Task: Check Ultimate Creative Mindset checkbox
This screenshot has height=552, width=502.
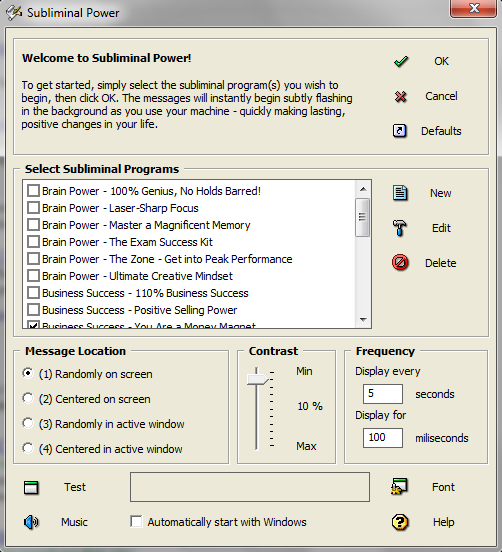Action: [x=33, y=276]
